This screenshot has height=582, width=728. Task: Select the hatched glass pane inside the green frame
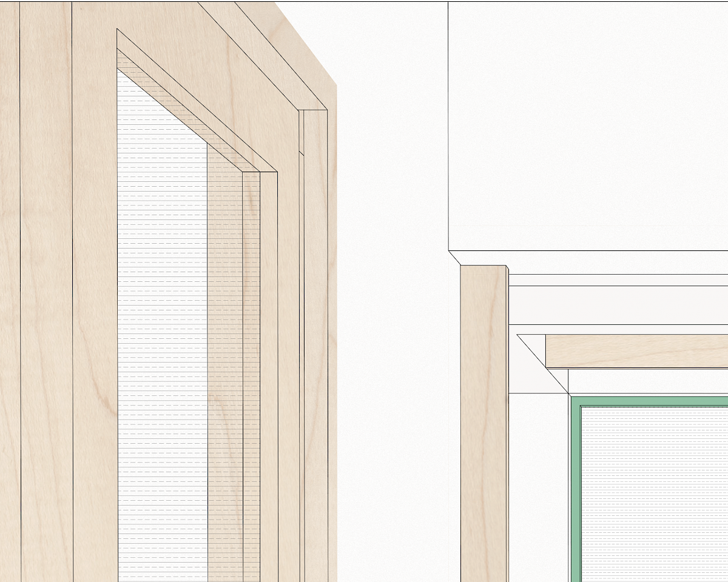[x=655, y=494]
